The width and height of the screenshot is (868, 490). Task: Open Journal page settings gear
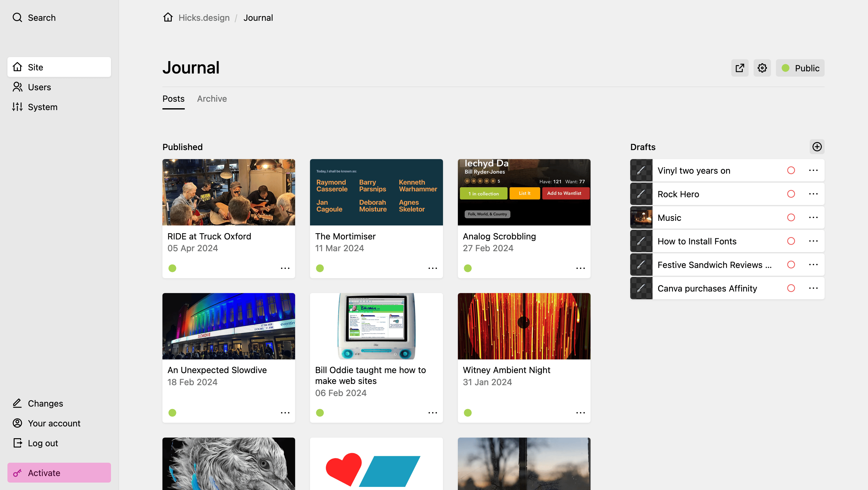762,68
